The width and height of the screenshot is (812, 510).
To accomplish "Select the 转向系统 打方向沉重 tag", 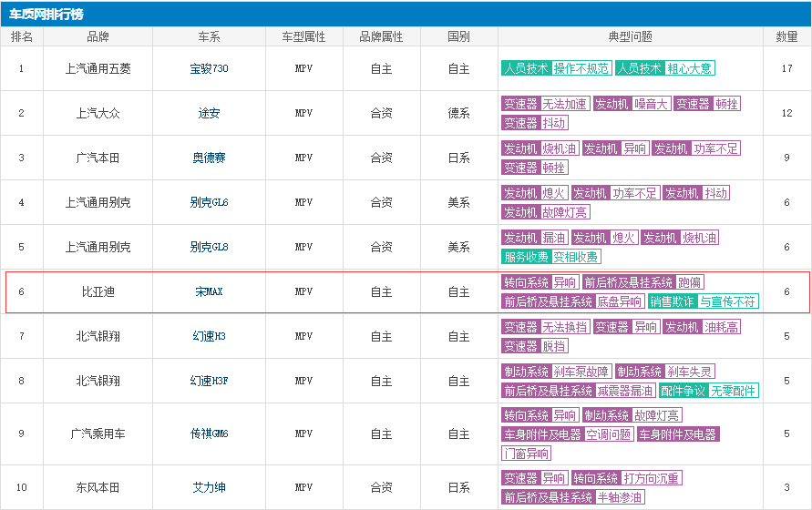I will [x=627, y=478].
